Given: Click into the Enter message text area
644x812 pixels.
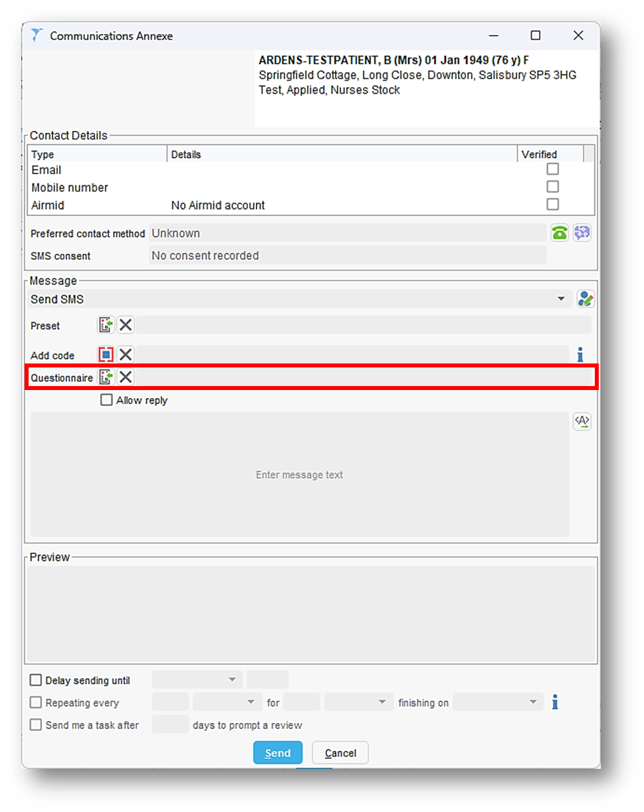Looking at the screenshot, I should click(299, 474).
